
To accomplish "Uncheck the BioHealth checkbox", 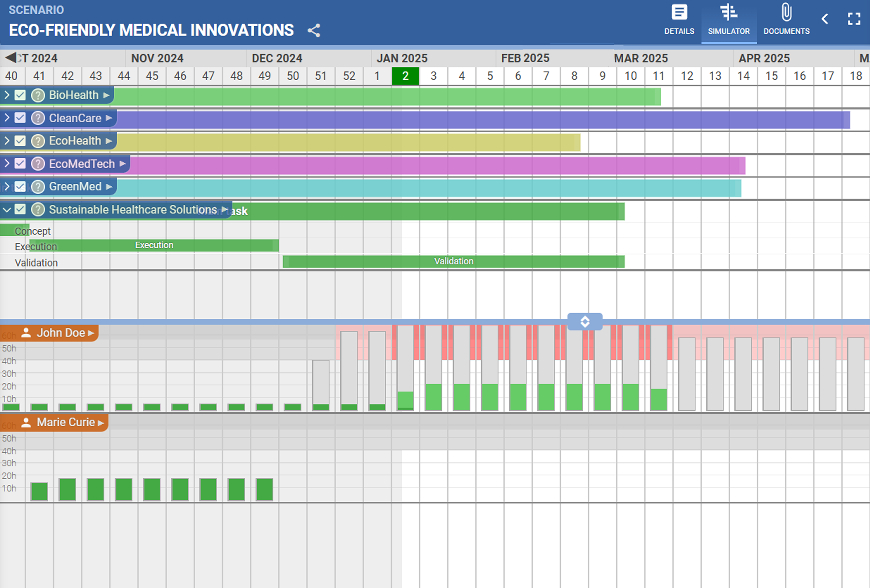I will [x=20, y=95].
